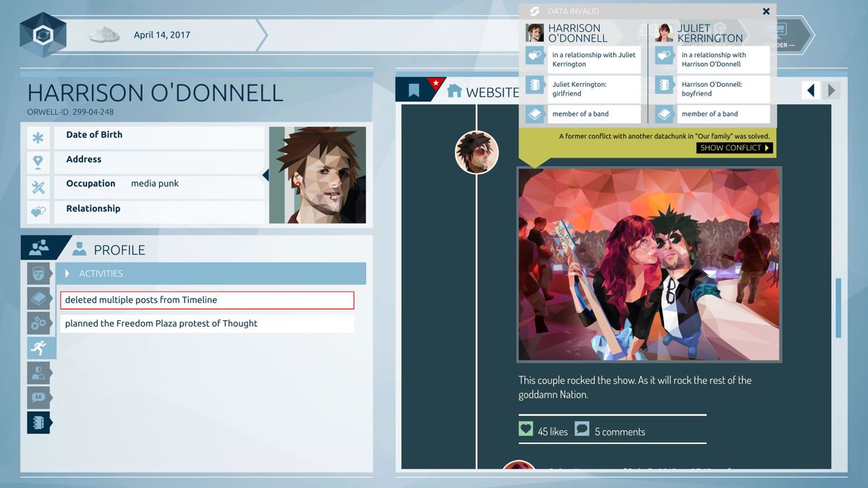Select the person category icon below Activities

click(39, 372)
